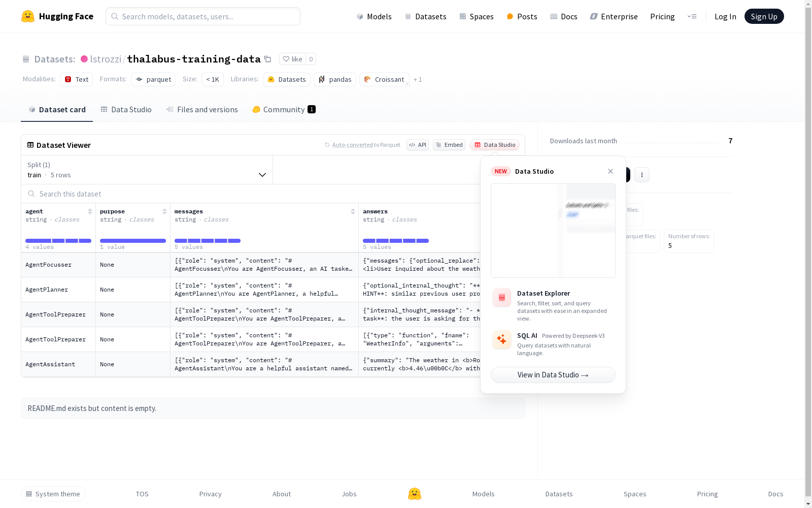812x508 pixels.
Task: Click the search magnifier icon in dataset search
Action: tap(31, 194)
